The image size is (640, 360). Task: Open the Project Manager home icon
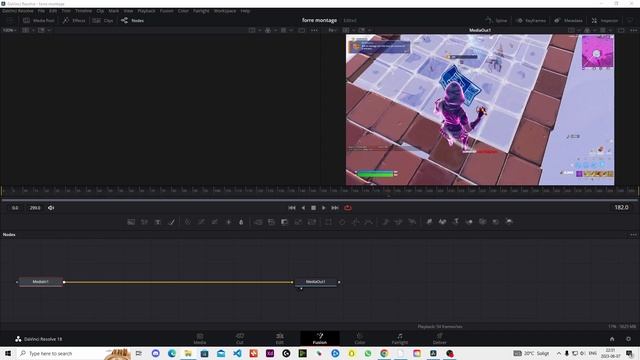612,339
